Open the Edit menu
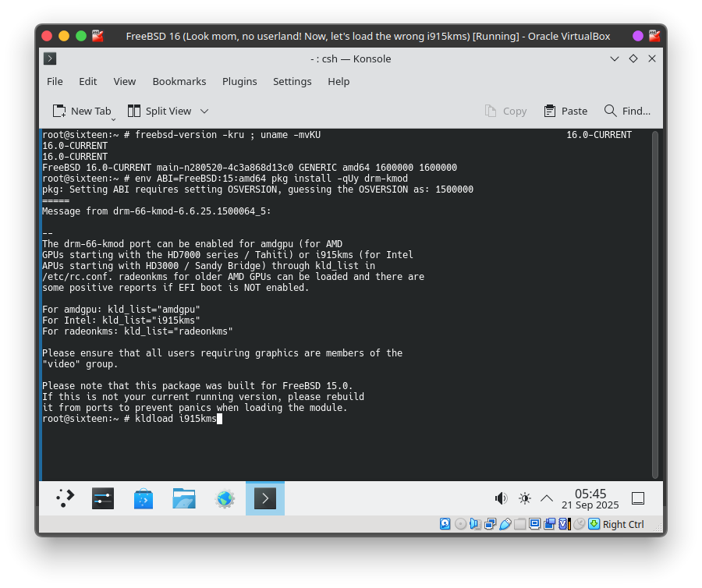Screen dimensions: 702x588 pyautogui.click(x=87, y=81)
